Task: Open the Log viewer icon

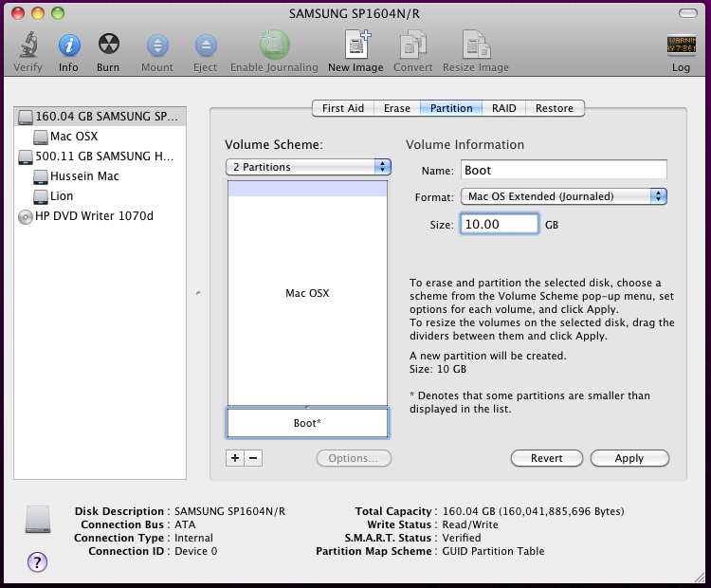Action: [x=681, y=45]
